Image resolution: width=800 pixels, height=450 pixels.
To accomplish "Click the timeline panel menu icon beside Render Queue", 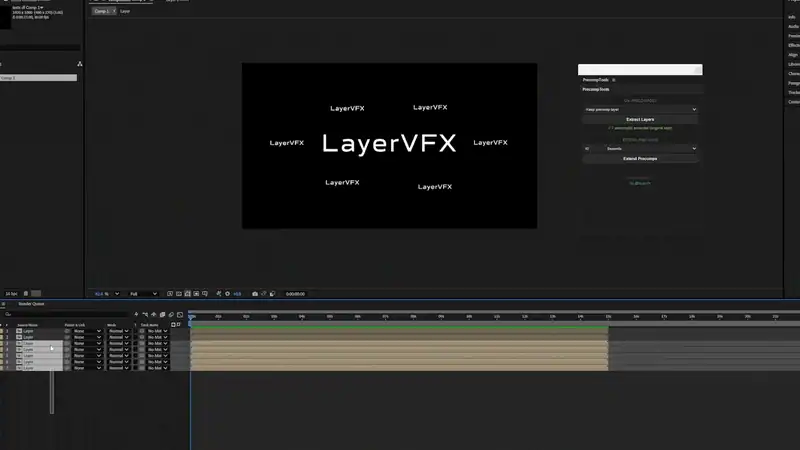I will point(3,304).
